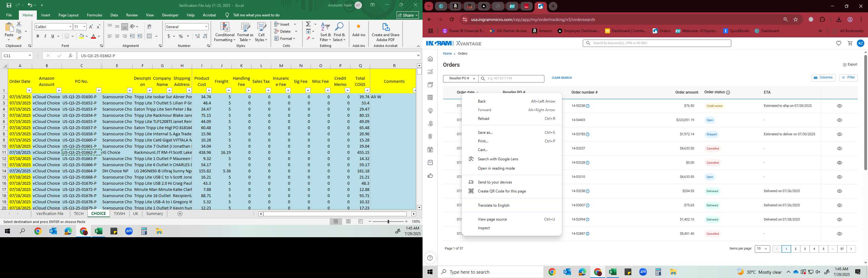868x278 pixels.
Task: Click the help question mark in sidebar
Action: click(430, 258)
